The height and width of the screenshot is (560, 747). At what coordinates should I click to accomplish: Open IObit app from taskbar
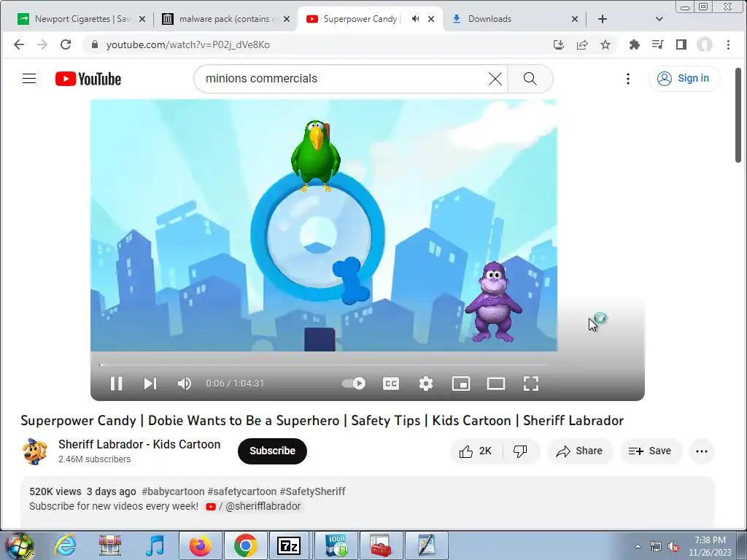click(x=337, y=545)
